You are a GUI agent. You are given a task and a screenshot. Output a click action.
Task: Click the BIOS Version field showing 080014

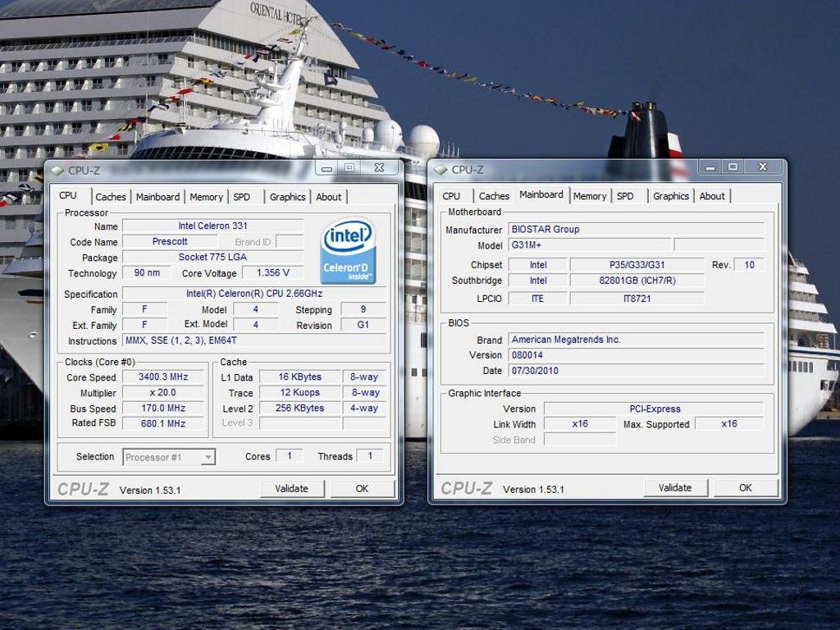tap(635, 355)
